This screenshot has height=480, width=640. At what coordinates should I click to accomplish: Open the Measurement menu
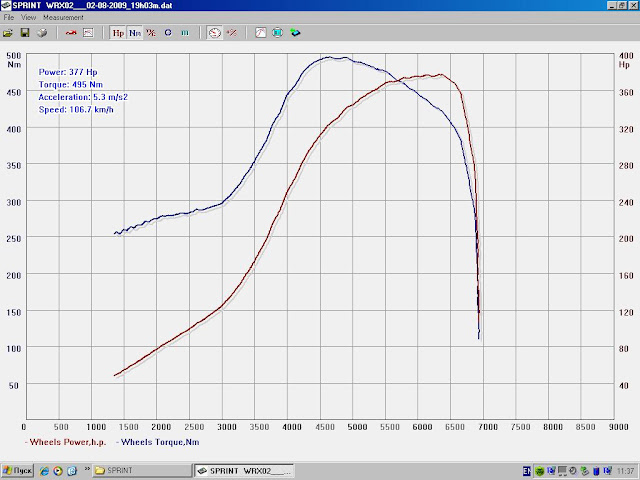click(x=62, y=18)
